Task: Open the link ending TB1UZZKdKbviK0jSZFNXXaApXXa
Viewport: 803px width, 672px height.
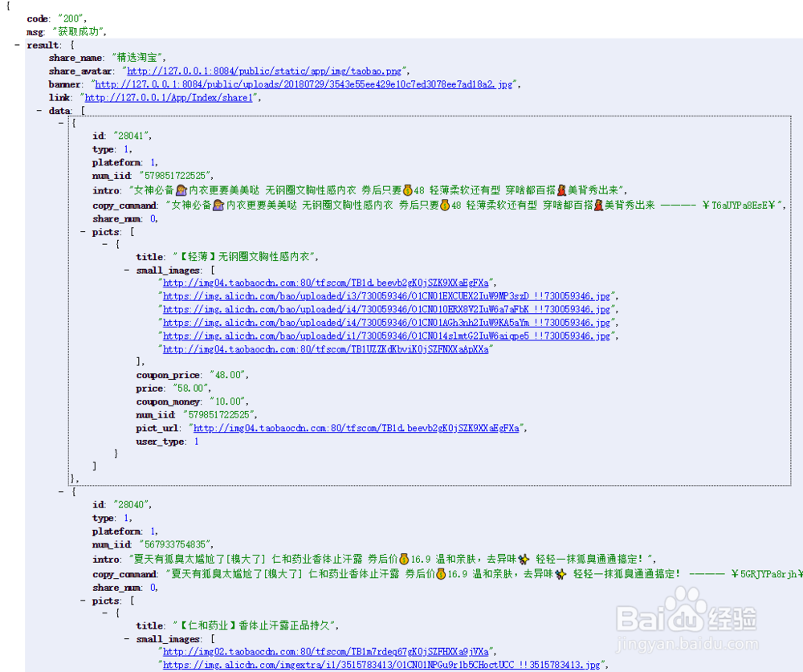Action: point(326,349)
